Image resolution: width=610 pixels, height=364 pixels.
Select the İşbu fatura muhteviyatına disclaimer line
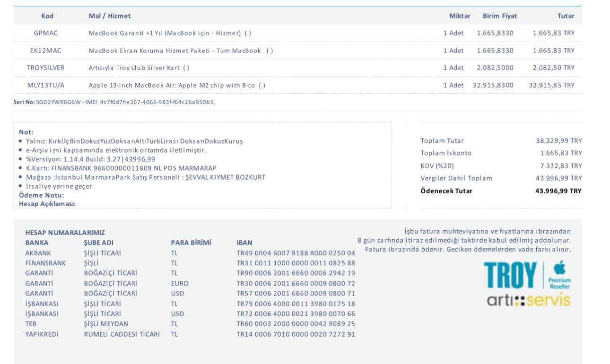(488, 231)
